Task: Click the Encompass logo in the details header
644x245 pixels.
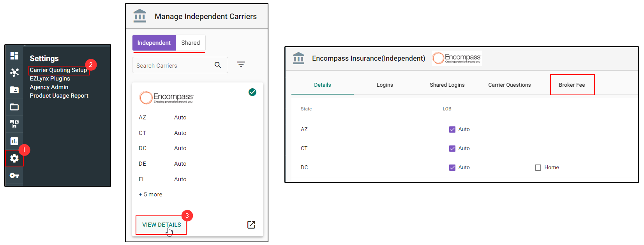Action: pyautogui.click(x=457, y=58)
